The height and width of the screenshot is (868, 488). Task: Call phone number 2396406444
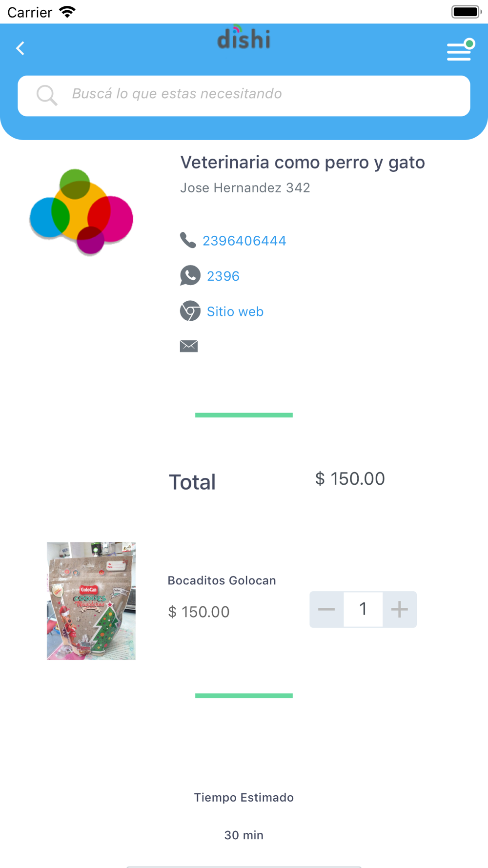[x=244, y=241]
